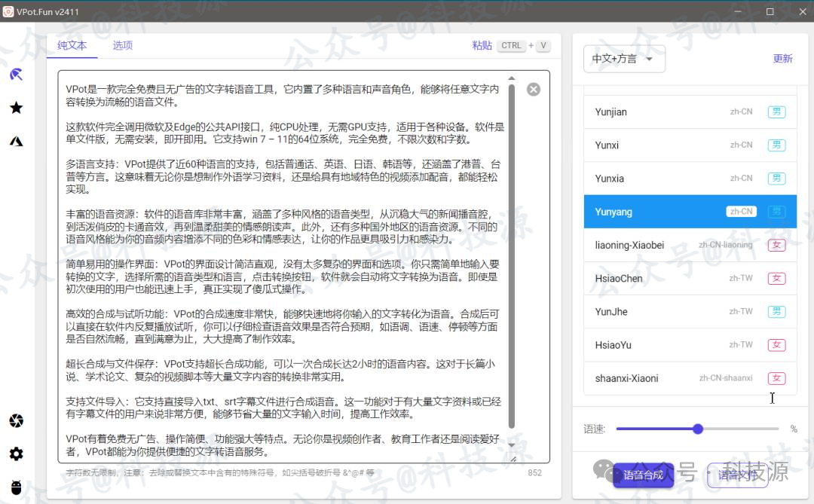The image size is (814, 504).
Task: Click the 女 gender badge on HsiaoChen row
Action: (x=776, y=278)
